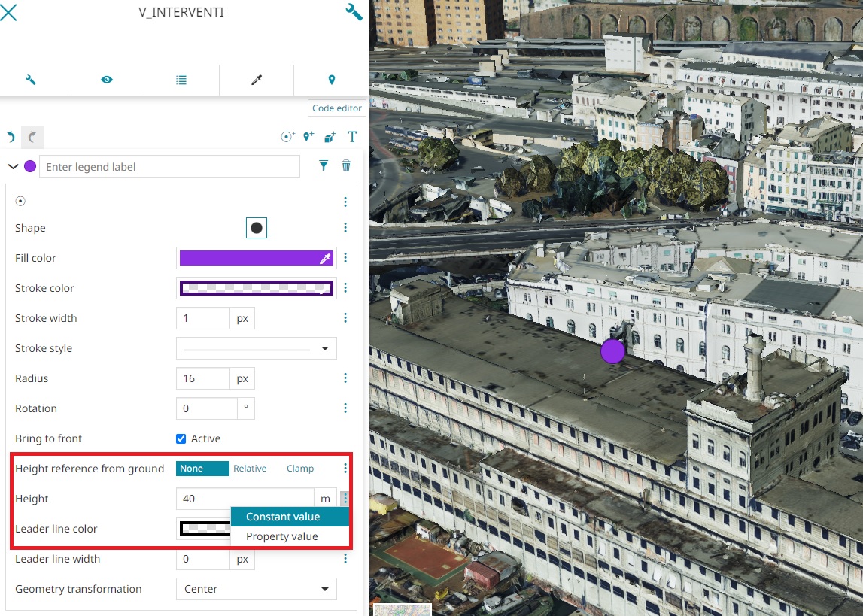The height and width of the screenshot is (616, 863).
Task: Click the add icon marker symbolizer icon
Action: [308, 137]
